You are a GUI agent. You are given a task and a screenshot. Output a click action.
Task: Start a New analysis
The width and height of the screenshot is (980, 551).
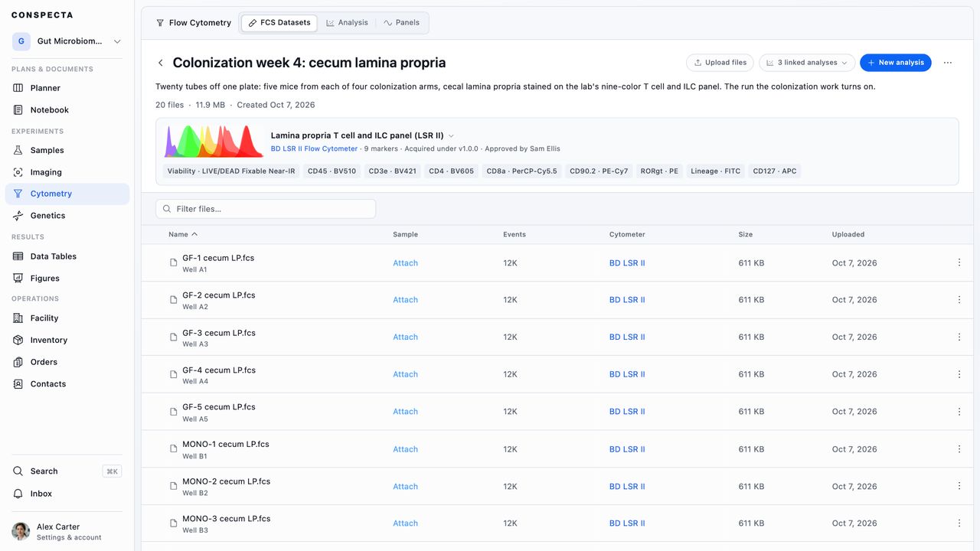(x=895, y=63)
